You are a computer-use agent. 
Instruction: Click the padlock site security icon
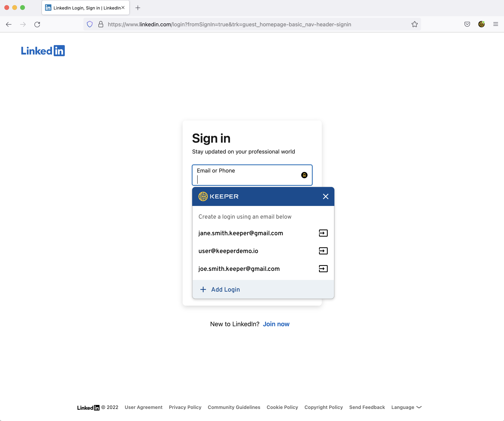(x=101, y=24)
